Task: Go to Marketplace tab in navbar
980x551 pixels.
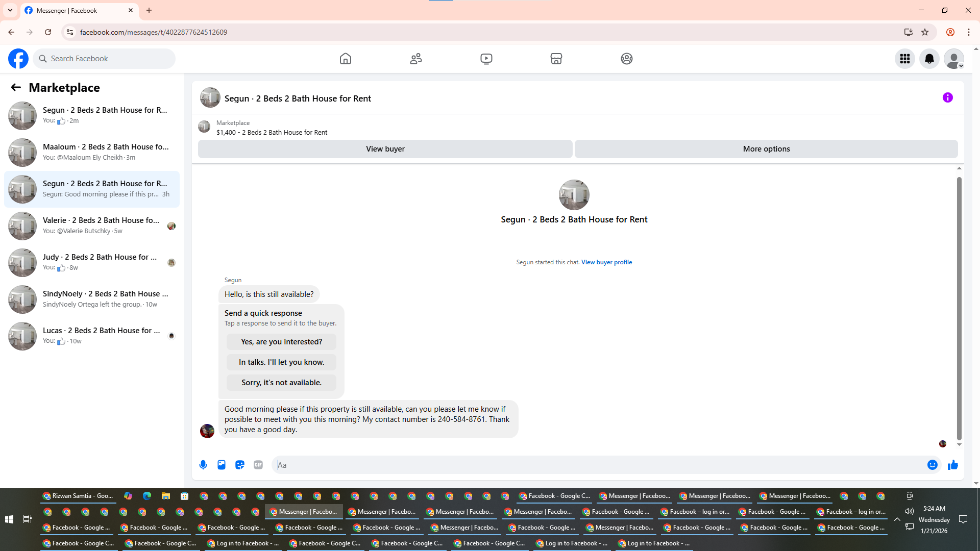Action: [556, 59]
